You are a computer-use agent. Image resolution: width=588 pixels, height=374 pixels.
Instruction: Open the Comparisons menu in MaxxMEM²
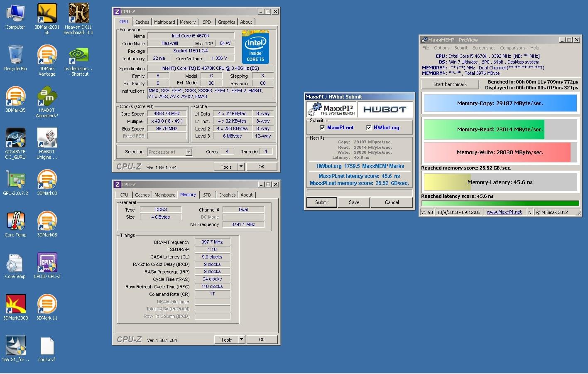[x=512, y=48]
